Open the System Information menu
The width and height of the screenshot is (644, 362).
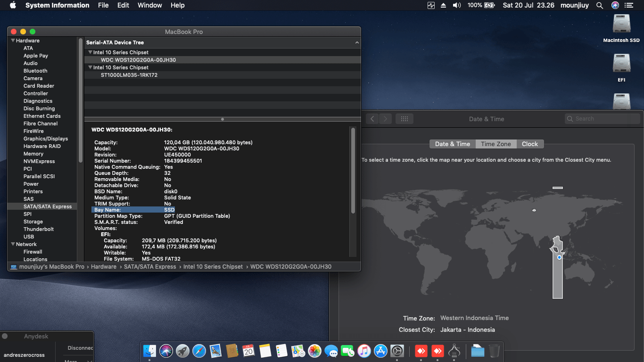[x=58, y=5]
